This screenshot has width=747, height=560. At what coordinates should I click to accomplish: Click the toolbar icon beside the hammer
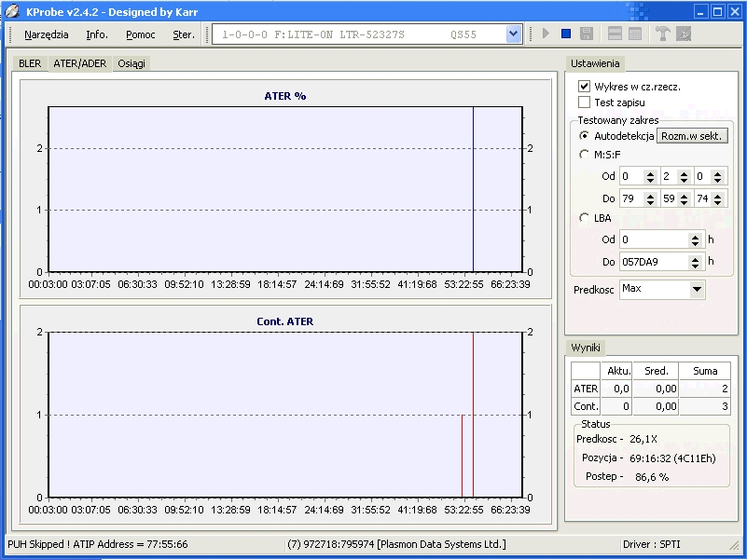(684, 34)
